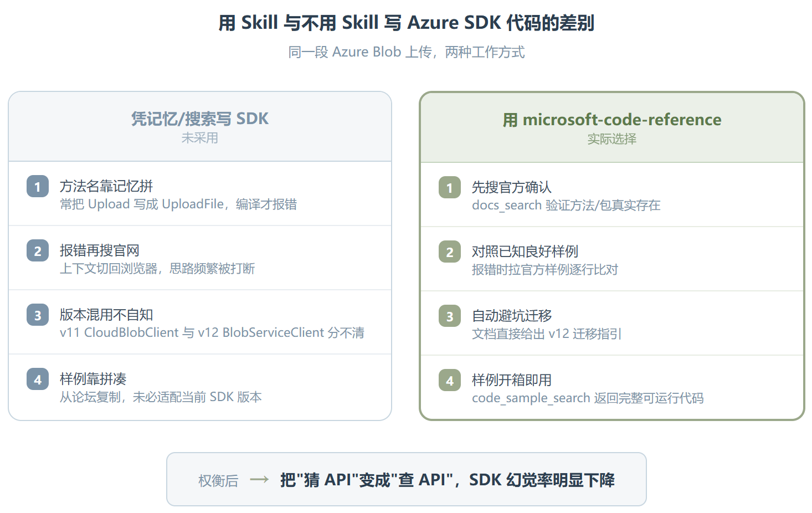Click number badge 1 beside '先搜官方确认'
812x513 pixels.
[x=450, y=188]
